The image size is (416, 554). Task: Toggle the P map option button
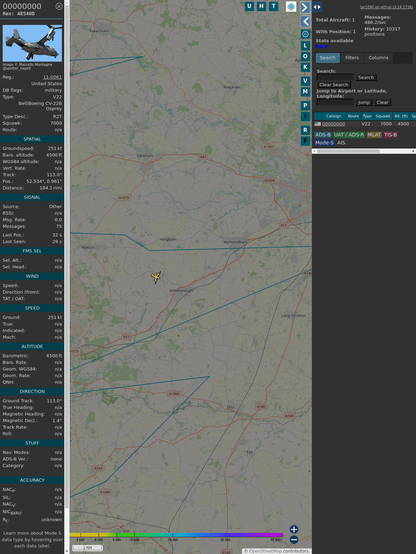click(x=305, y=105)
